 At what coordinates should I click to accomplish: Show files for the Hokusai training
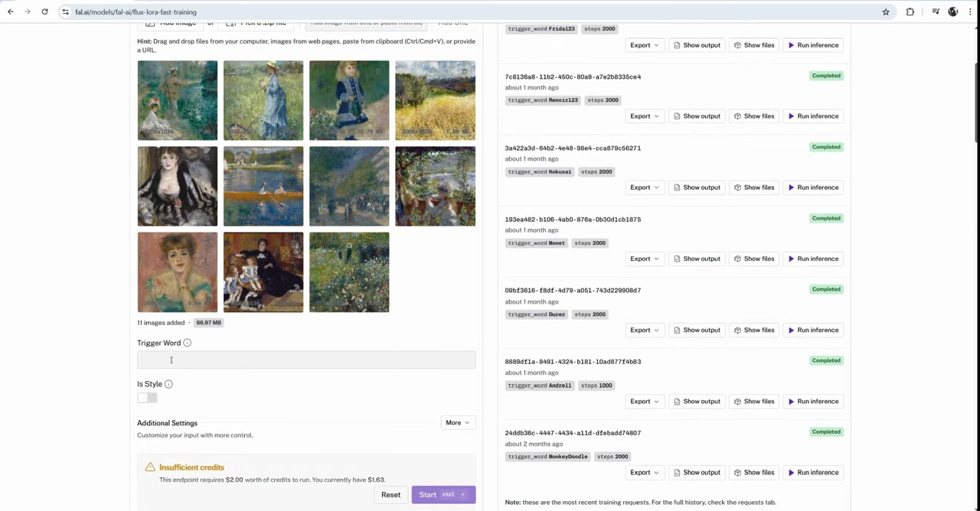(x=754, y=187)
